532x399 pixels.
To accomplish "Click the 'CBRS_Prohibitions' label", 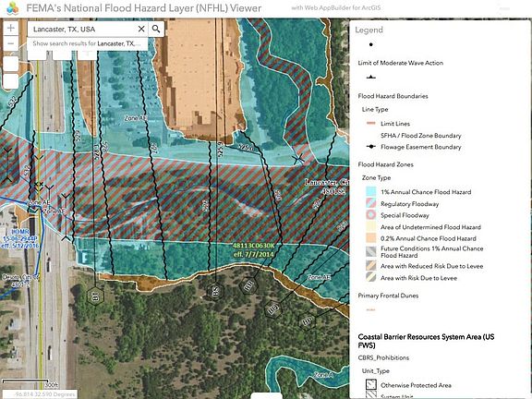I will (x=383, y=357).
